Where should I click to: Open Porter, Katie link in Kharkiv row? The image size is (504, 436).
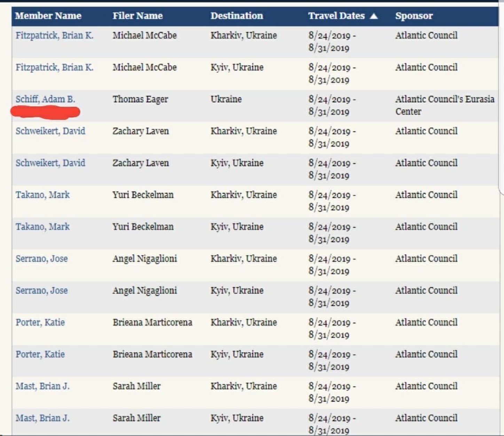pos(40,323)
